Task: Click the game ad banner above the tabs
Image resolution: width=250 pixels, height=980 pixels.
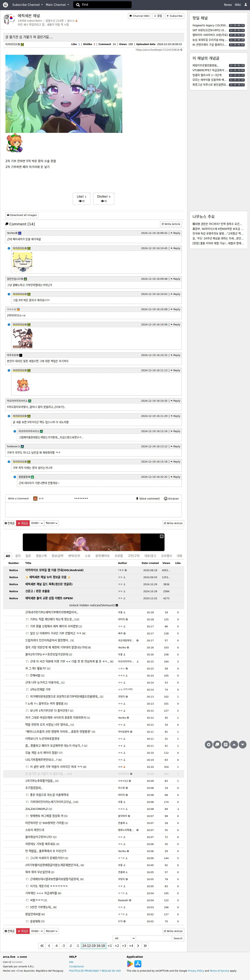Action: (x=93, y=542)
